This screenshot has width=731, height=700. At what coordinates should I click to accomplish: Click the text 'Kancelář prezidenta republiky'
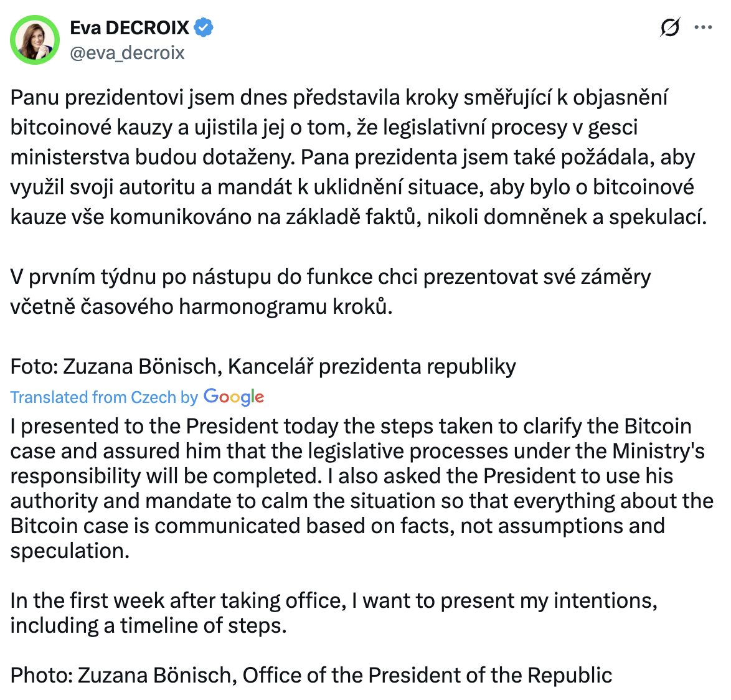point(372,367)
